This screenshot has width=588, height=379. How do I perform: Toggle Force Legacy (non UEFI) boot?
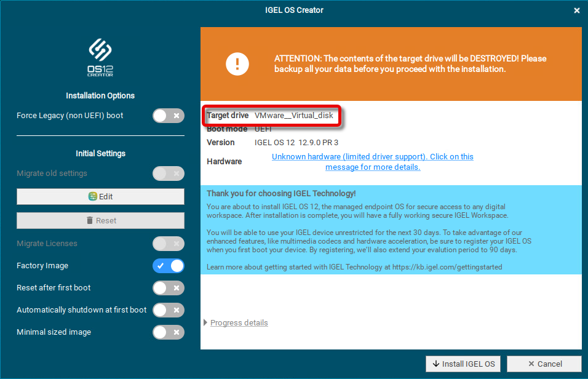pyautogui.click(x=169, y=116)
